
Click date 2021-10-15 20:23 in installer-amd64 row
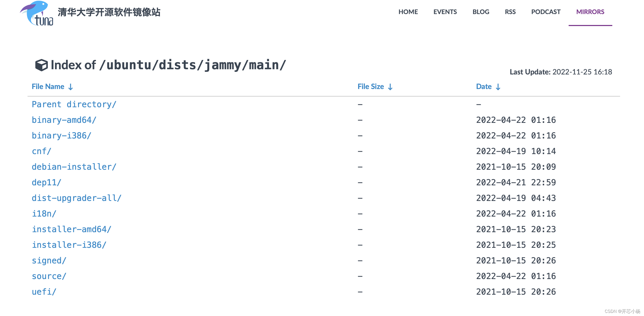pos(516,229)
